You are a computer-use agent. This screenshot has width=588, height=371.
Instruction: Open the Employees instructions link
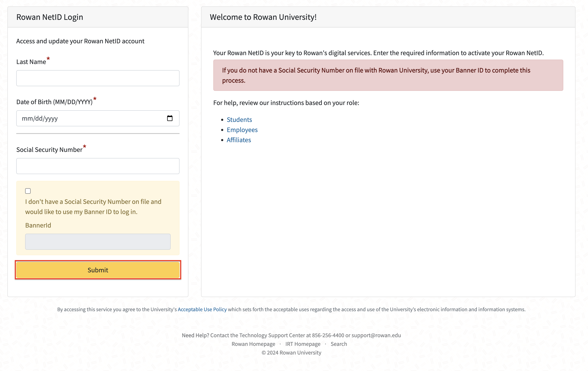(x=242, y=130)
